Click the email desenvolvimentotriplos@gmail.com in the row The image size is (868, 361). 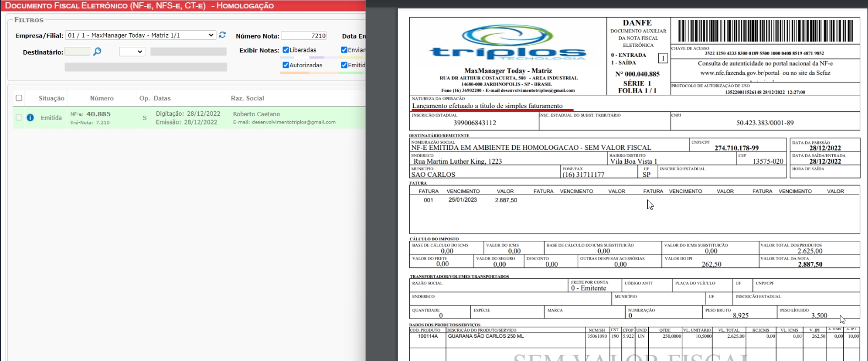(x=294, y=122)
